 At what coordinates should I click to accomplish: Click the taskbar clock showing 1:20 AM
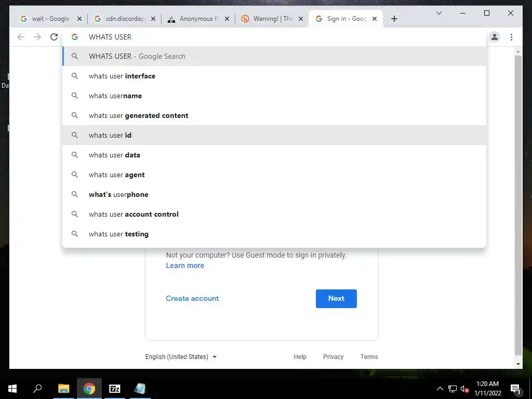point(487,389)
